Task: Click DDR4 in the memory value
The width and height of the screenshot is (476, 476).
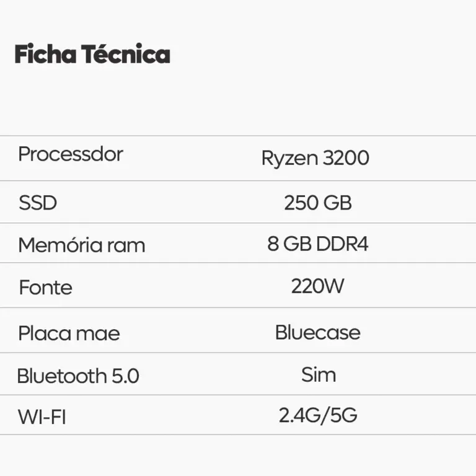Action: 342,244
